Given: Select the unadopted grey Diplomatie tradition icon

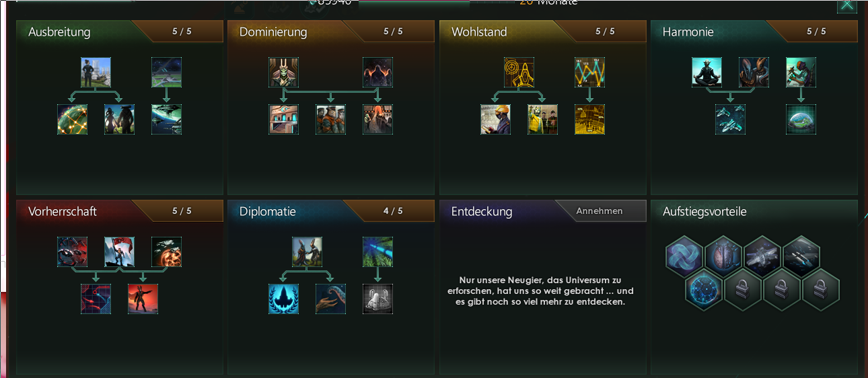Looking at the screenshot, I should 377,299.
